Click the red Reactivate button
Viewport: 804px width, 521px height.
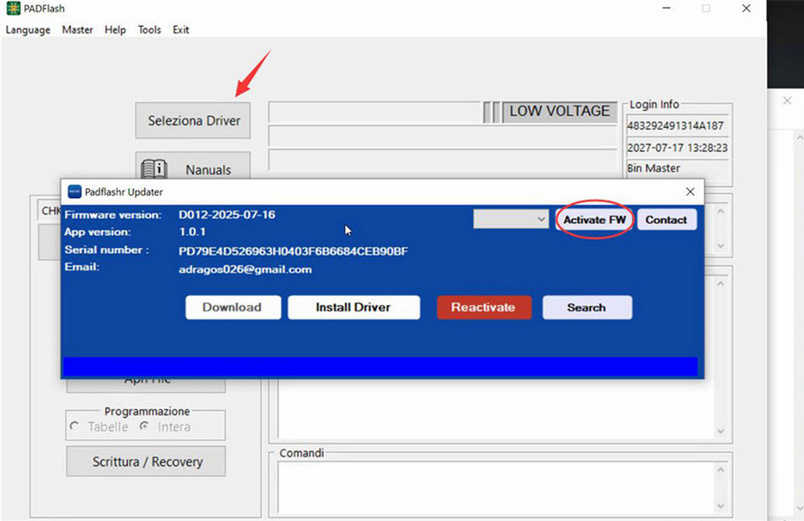(484, 307)
